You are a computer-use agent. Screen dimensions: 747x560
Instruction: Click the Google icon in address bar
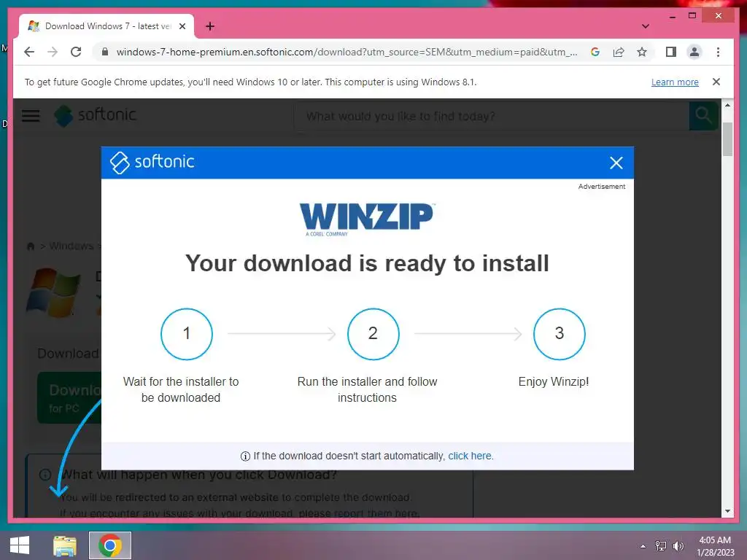pos(595,52)
